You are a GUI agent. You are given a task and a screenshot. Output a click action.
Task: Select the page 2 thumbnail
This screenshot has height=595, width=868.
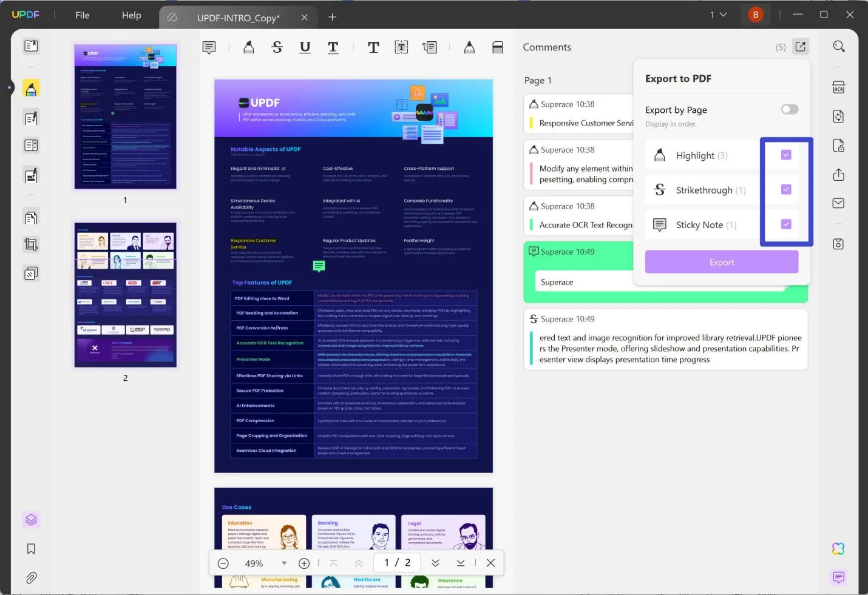click(x=125, y=295)
